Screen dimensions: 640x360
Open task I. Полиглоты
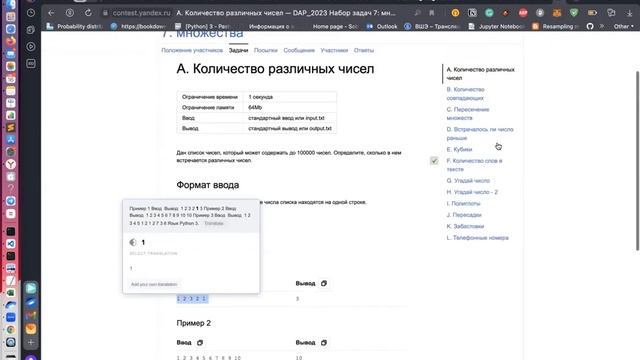pos(463,203)
